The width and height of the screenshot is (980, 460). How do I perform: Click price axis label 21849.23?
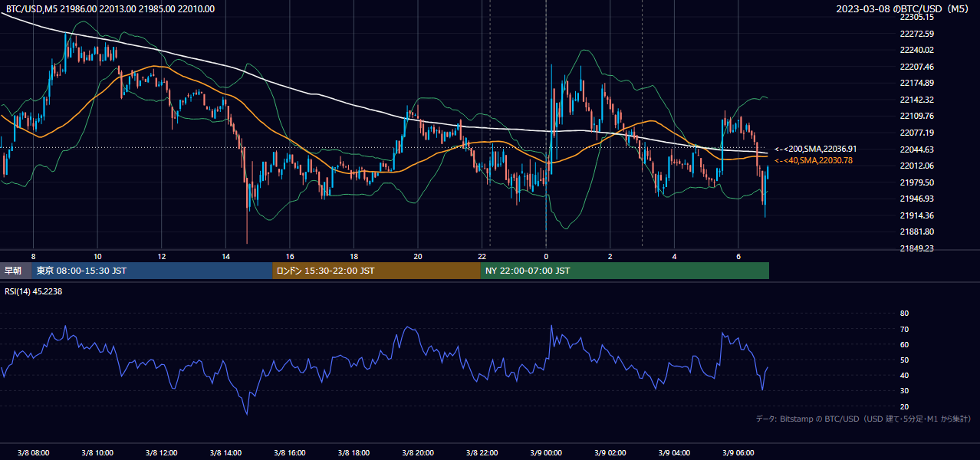(x=917, y=248)
